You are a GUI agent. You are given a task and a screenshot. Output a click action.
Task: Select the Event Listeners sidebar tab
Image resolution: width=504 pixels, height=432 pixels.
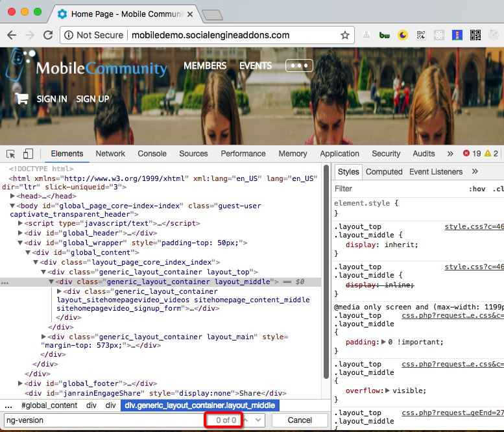point(435,172)
